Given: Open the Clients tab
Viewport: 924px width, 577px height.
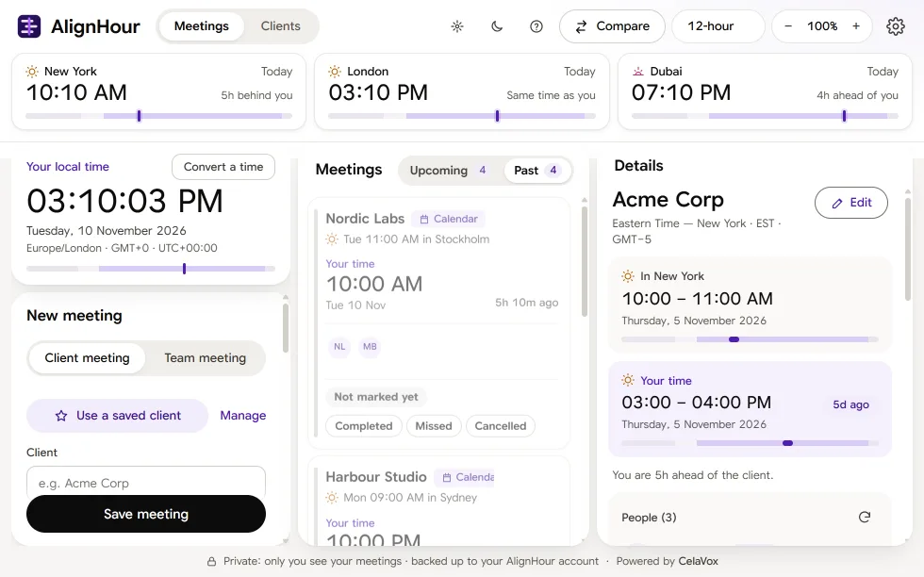Looking at the screenshot, I should (281, 26).
